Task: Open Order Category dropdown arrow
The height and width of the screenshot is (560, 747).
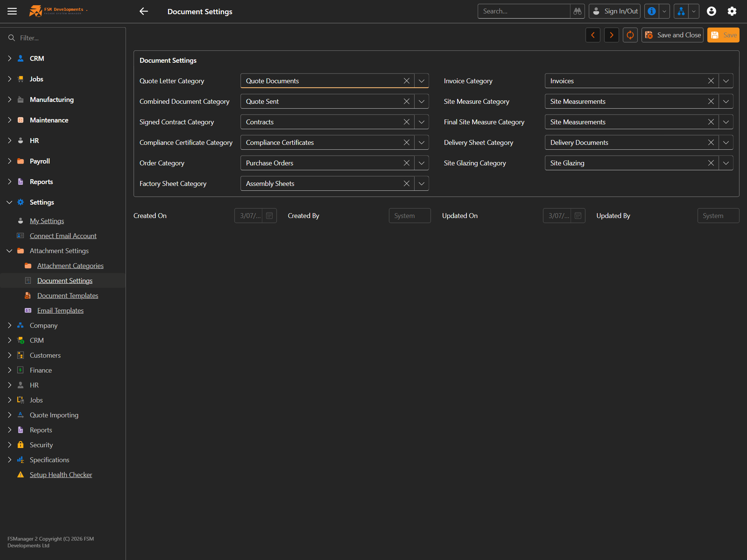Action: (422, 163)
